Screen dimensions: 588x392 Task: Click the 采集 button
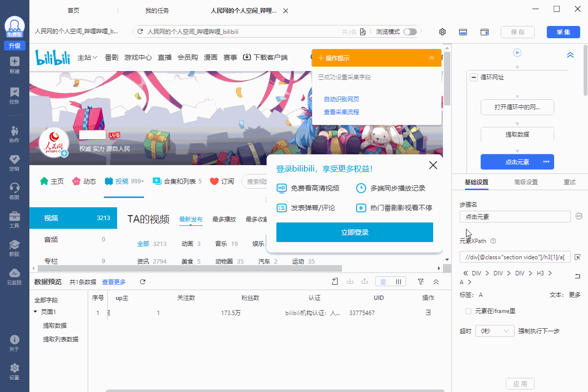(x=563, y=32)
